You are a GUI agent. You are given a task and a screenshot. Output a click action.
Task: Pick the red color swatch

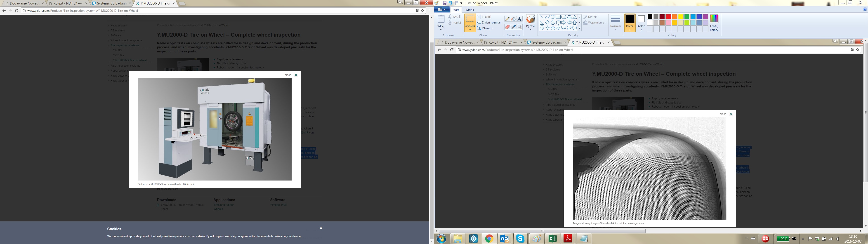click(669, 17)
